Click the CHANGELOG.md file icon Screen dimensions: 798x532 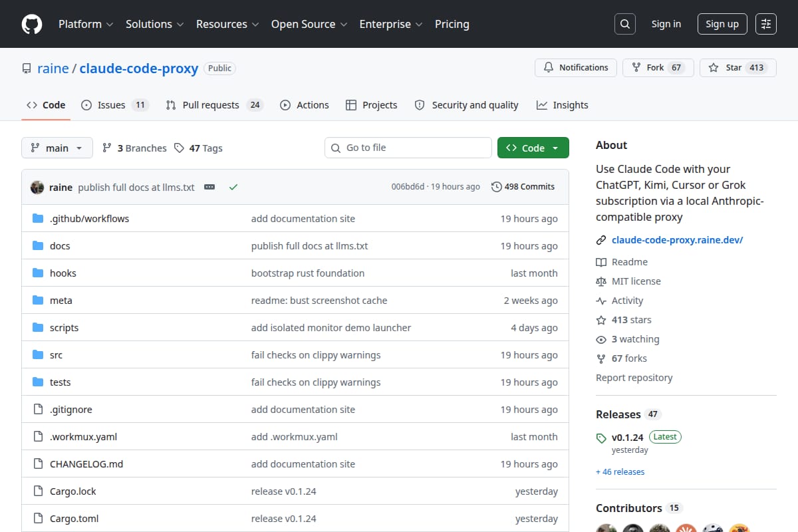tap(38, 464)
